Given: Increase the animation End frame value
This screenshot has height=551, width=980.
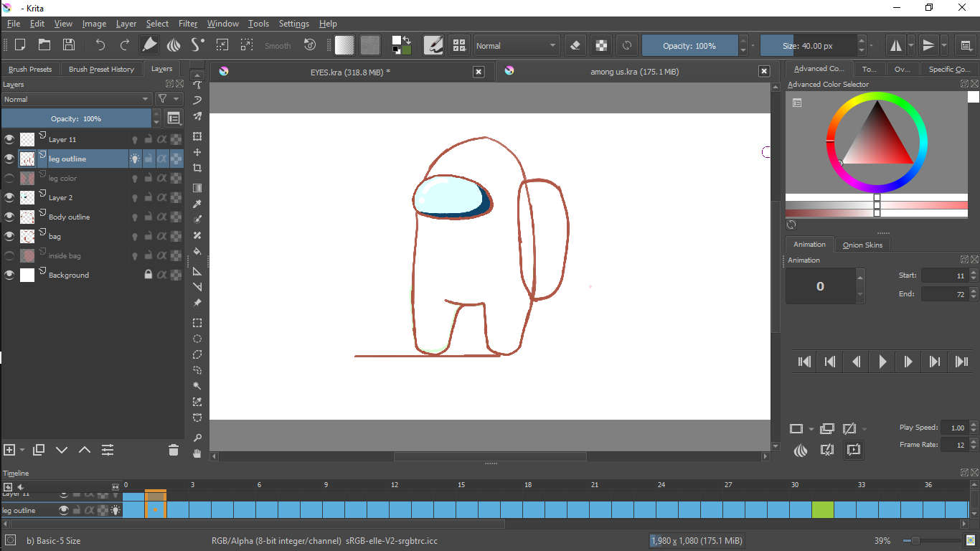Looking at the screenshot, I should 974,291.
